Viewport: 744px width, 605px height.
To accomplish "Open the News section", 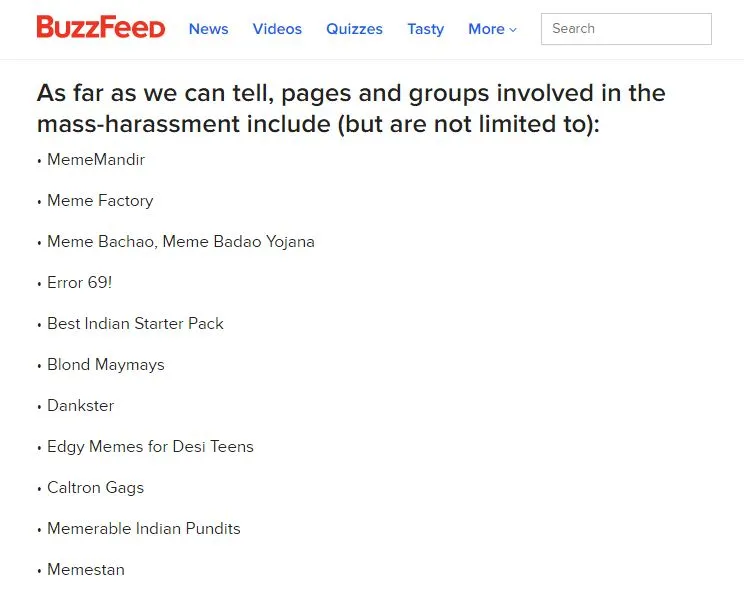I will click(x=208, y=29).
